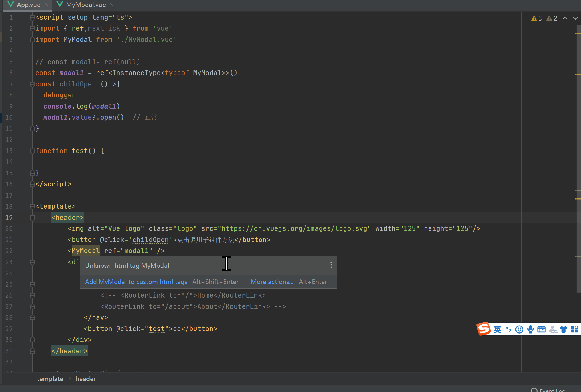Select the microphone voice input icon

pyautogui.click(x=530, y=329)
